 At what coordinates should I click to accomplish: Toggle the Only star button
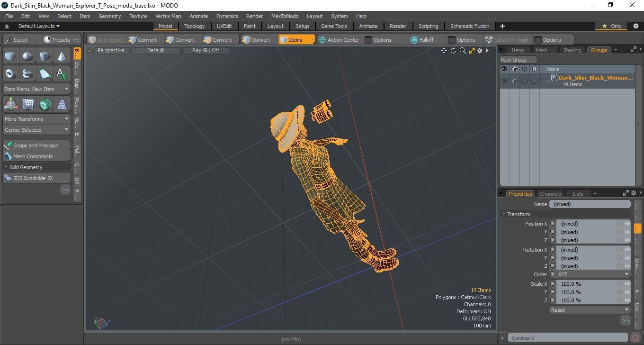(612, 26)
